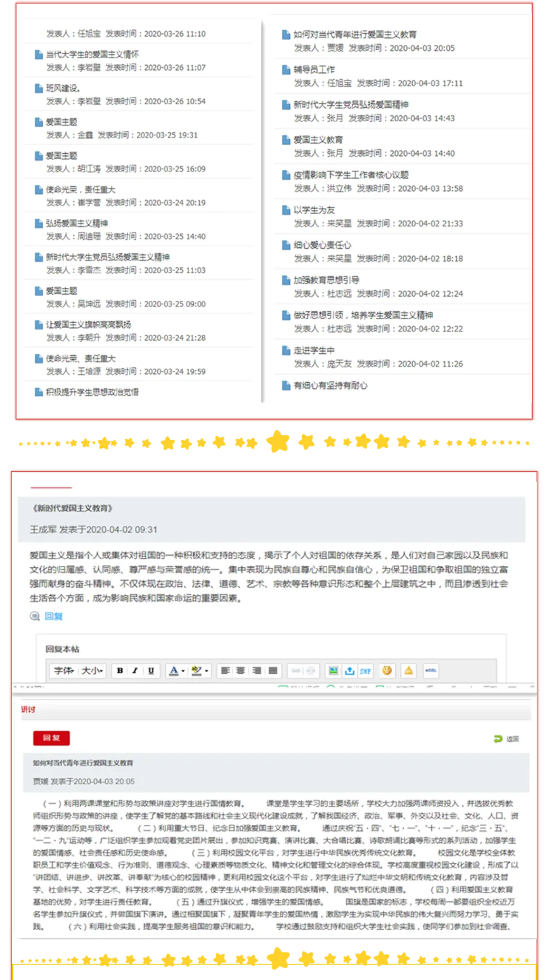Click the 返回 link with green arrow
The image size is (551, 980).
(x=507, y=739)
